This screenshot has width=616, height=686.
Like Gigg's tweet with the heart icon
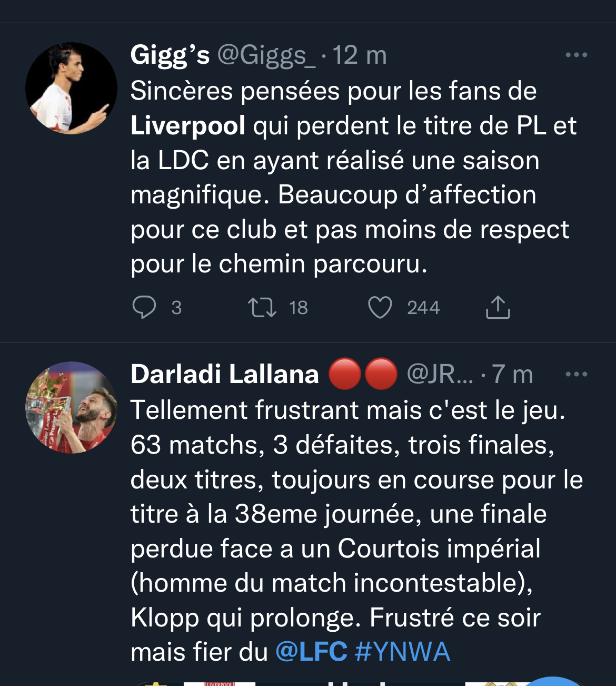(x=380, y=308)
